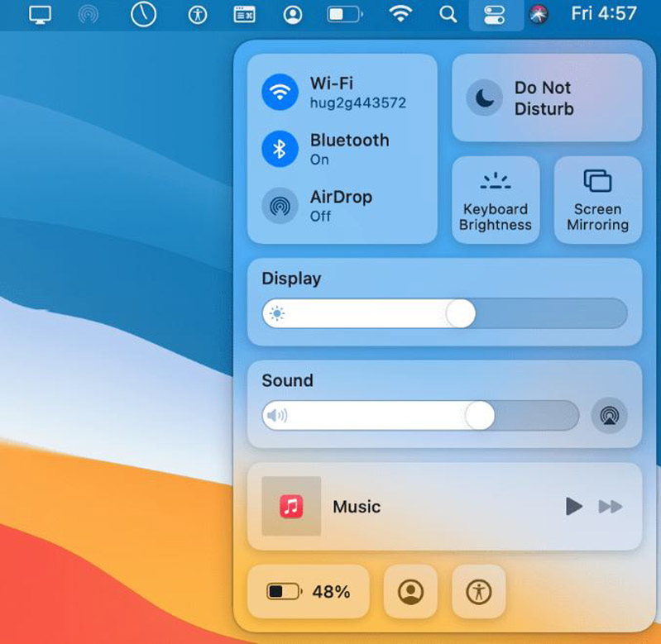
Task: Click the Sound volume slider knob
Action: (x=480, y=415)
